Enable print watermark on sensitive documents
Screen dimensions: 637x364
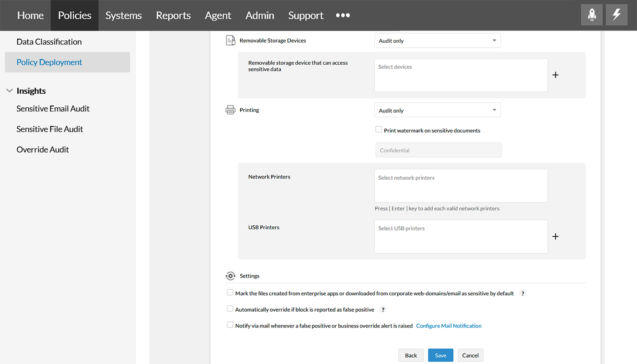[379, 130]
